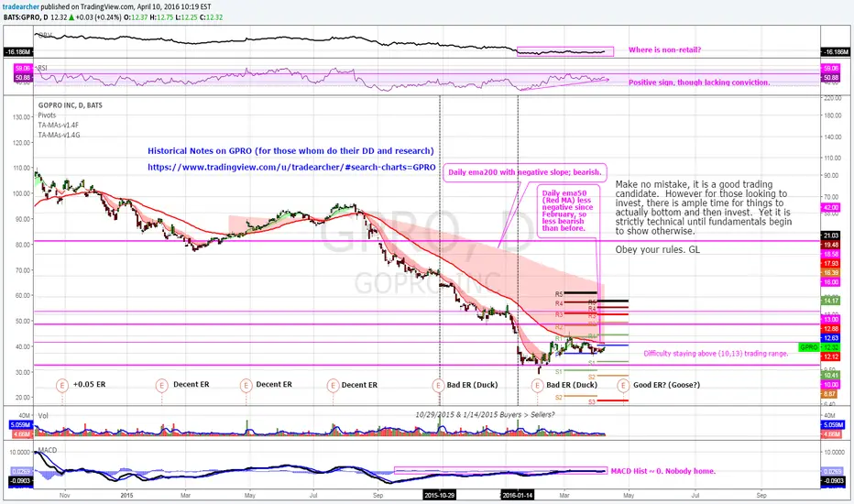Screen dimensions: 854x504
Task: Open the tradearcher author link
Action: coord(21,6)
